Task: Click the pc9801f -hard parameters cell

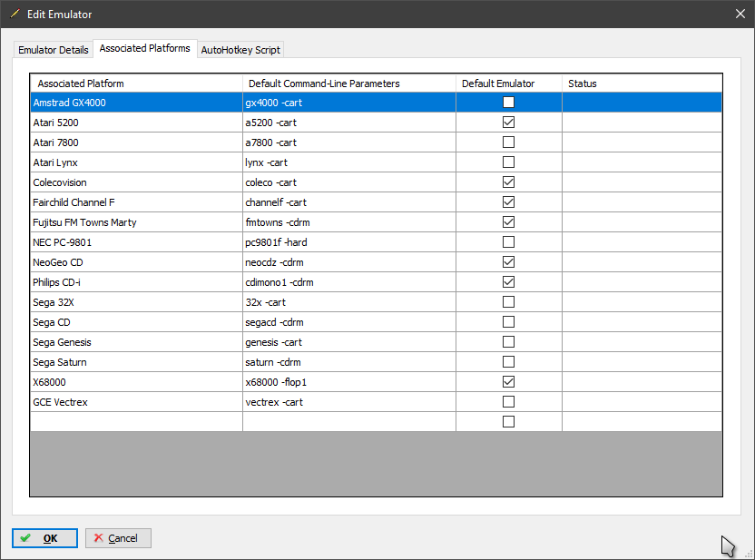Action: pyautogui.click(x=349, y=242)
